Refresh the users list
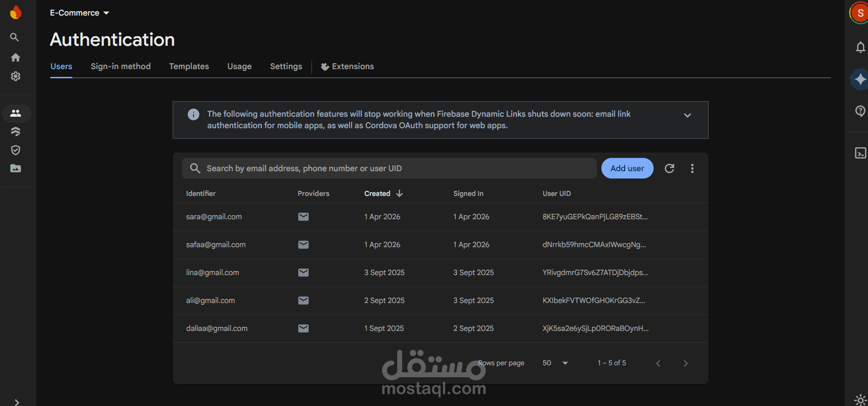868x406 pixels. pyautogui.click(x=669, y=168)
